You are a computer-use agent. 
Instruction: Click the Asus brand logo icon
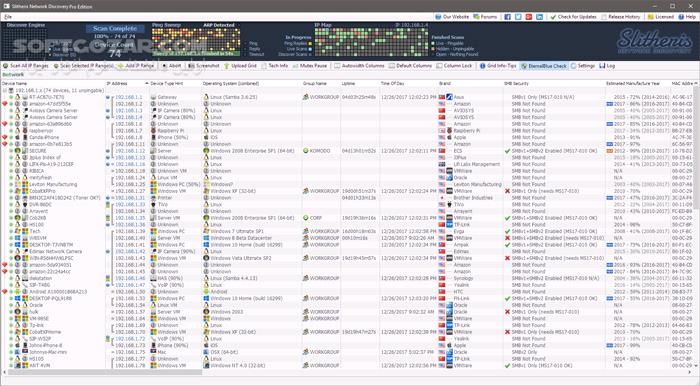click(450, 97)
